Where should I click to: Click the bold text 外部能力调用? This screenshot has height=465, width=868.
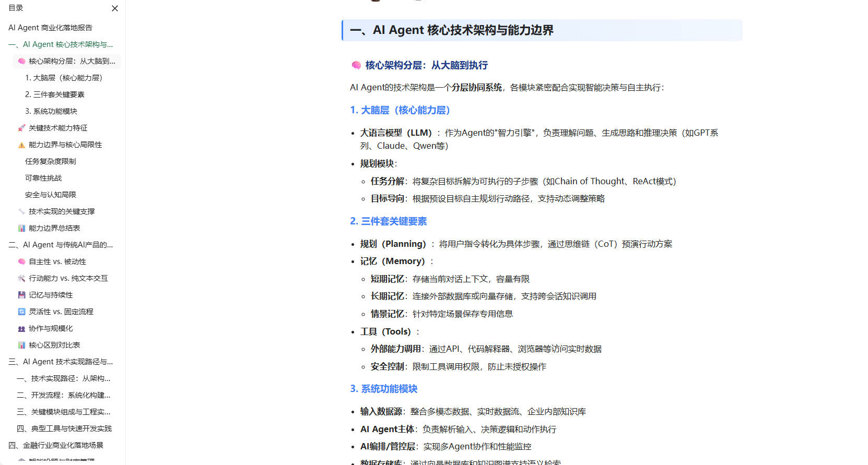[x=396, y=349]
